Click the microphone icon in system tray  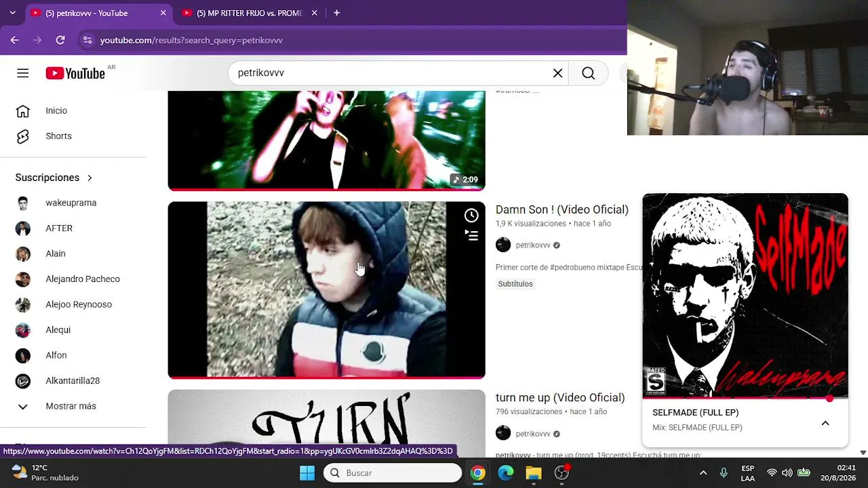pos(724,473)
